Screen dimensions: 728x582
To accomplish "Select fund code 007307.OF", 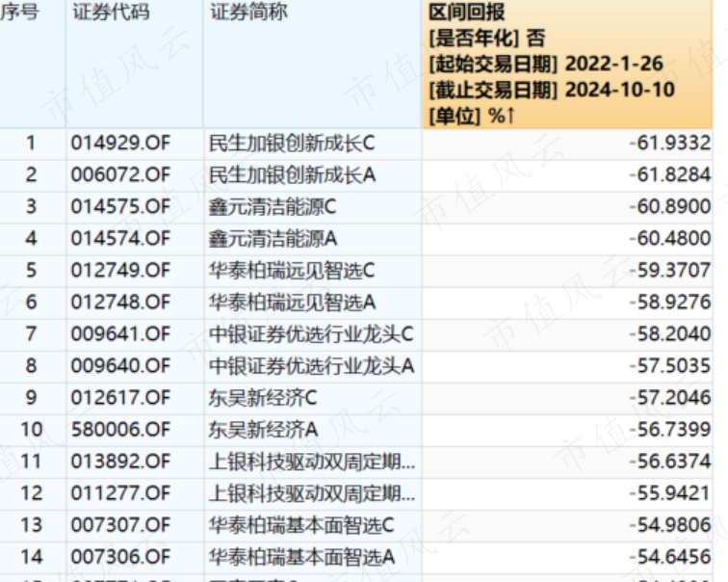I will coord(120,524).
